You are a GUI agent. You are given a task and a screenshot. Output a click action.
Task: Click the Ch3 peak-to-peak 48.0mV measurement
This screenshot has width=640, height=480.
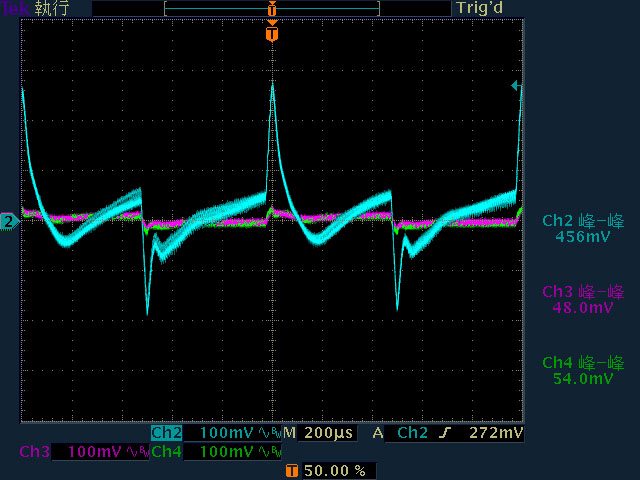pyautogui.click(x=582, y=299)
